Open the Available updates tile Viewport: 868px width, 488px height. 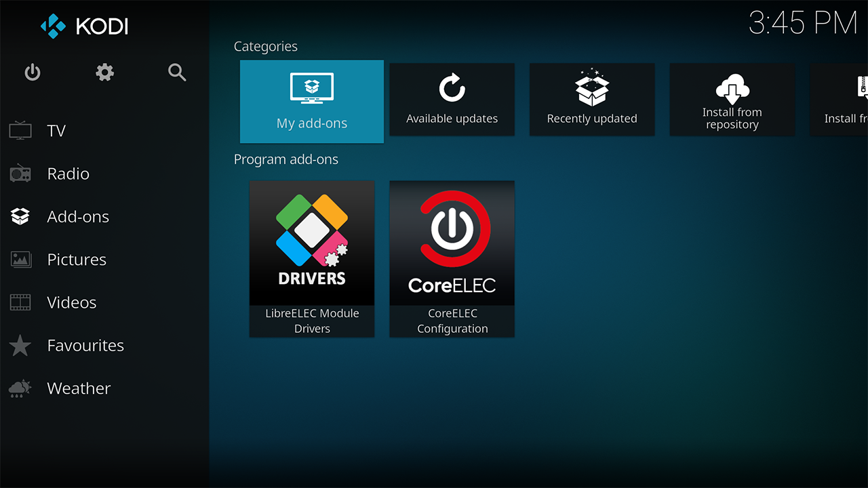pos(452,100)
